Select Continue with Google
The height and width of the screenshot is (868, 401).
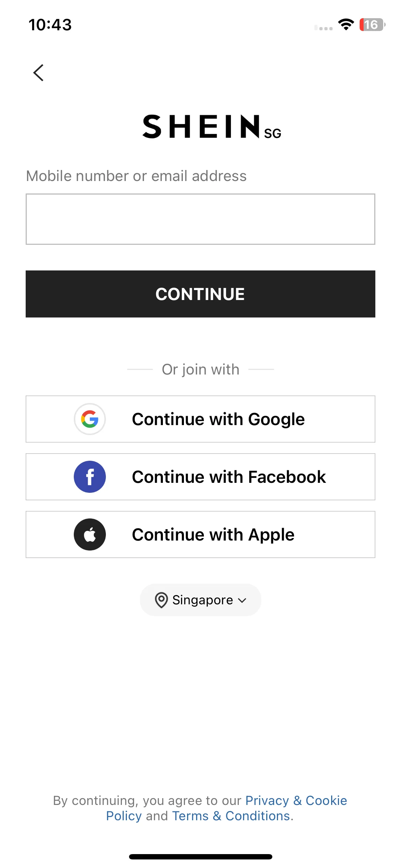coord(200,419)
